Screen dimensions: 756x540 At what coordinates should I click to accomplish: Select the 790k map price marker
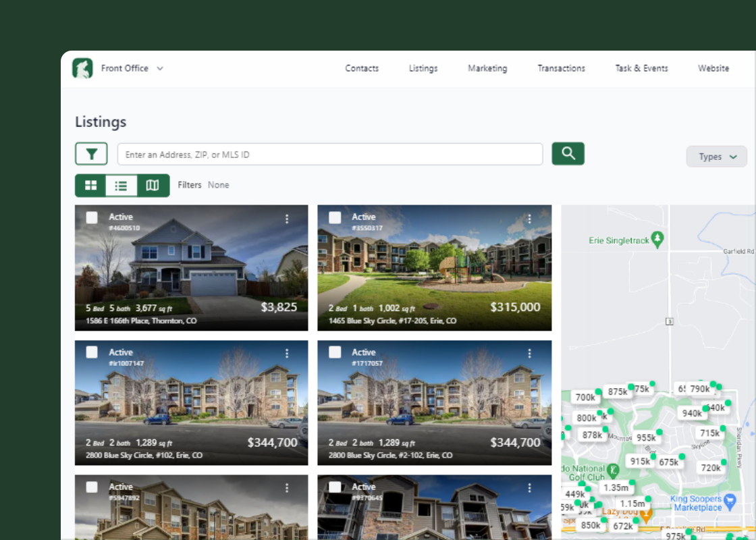pyautogui.click(x=699, y=389)
